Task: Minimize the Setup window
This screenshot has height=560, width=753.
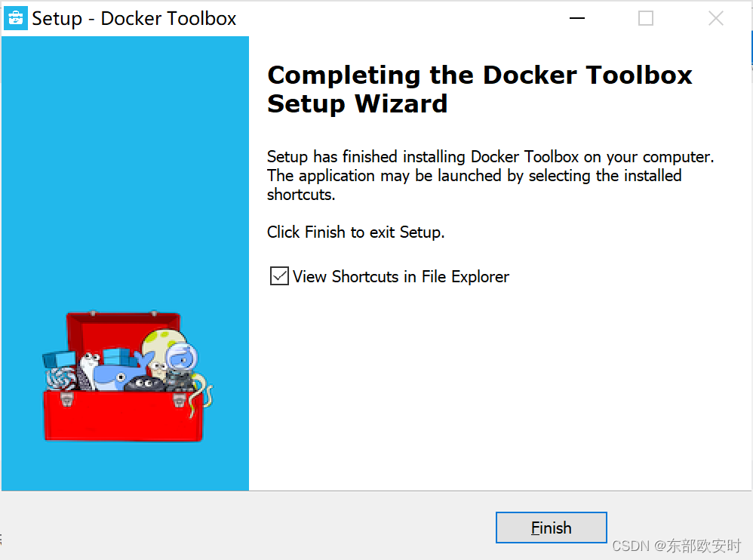Action: [x=576, y=17]
